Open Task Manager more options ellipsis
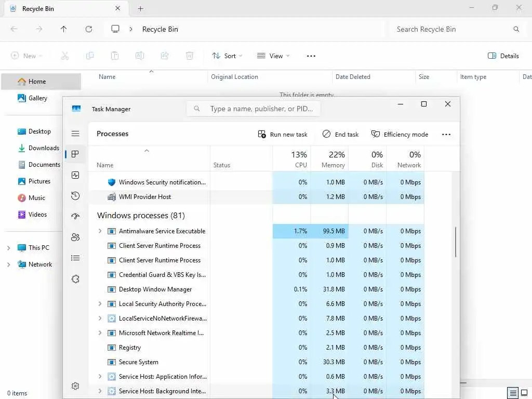 pos(446,135)
